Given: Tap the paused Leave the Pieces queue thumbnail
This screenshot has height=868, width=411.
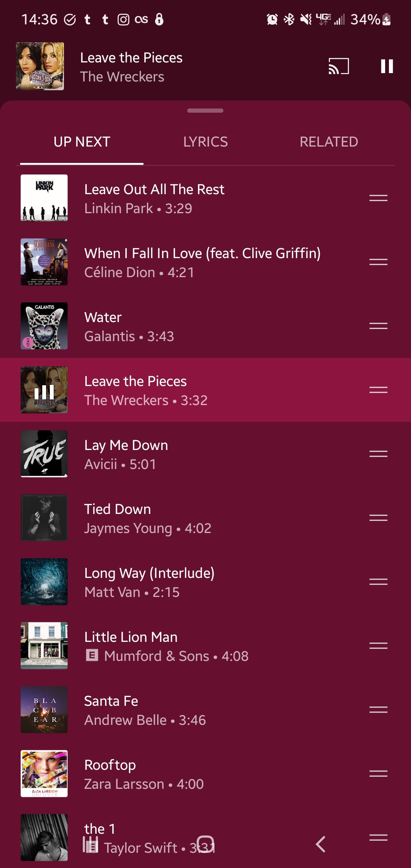Looking at the screenshot, I should (44, 390).
